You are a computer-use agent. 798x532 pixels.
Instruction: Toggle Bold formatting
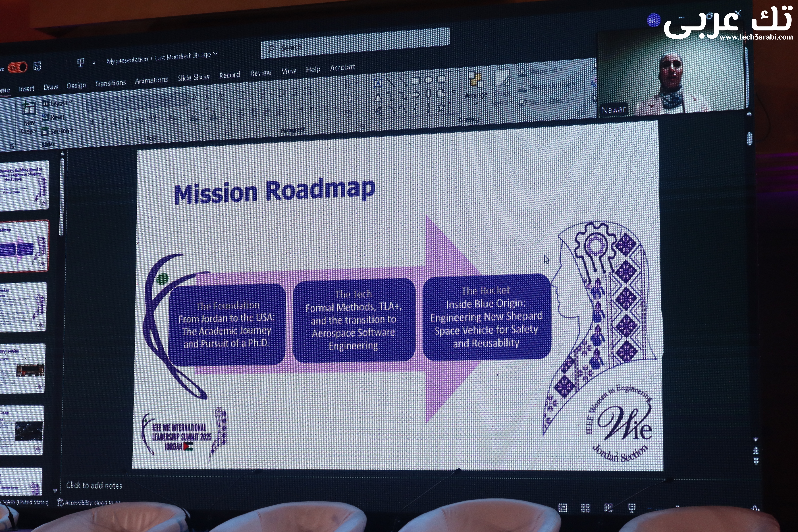(x=92, y=122)
